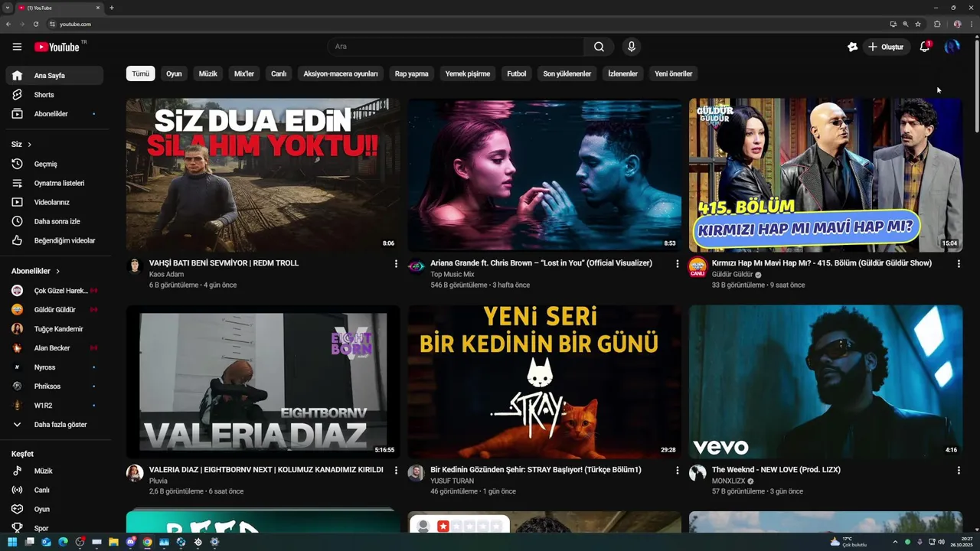Open Videolarınız in sidebar
The height and width of the screenshot is (551, 980).
[x=54, y=202]
